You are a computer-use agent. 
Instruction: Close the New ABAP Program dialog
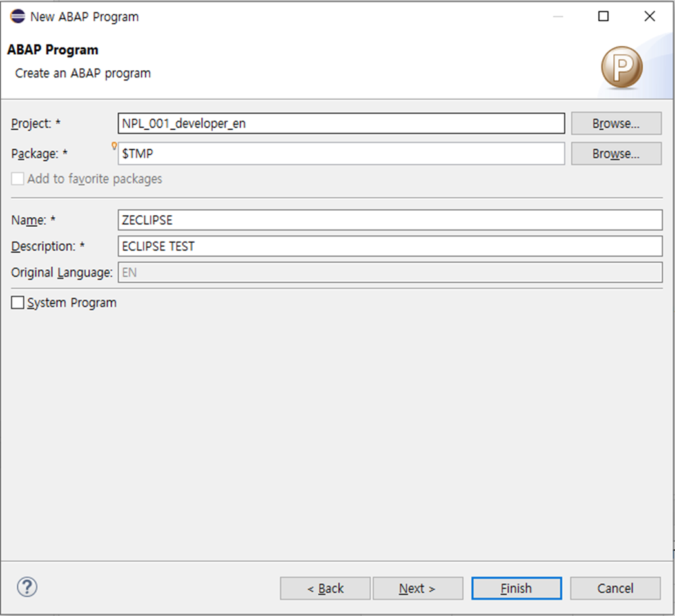pos(650,16)
